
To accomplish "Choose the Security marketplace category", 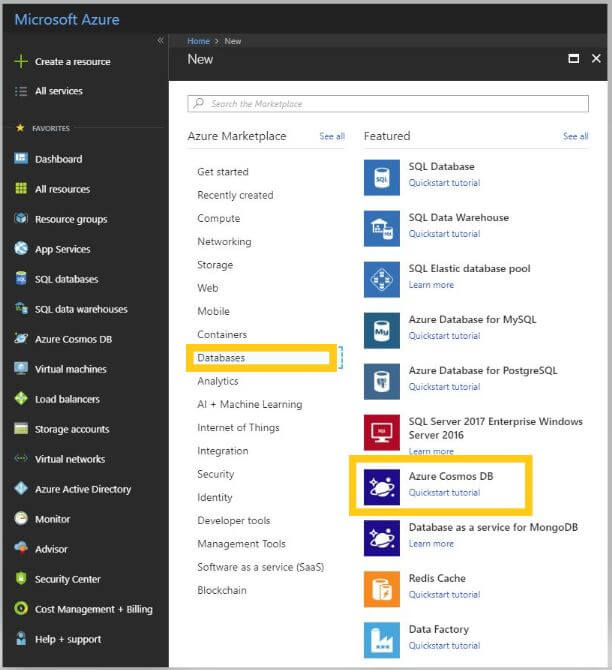I will tap(215, 474).
